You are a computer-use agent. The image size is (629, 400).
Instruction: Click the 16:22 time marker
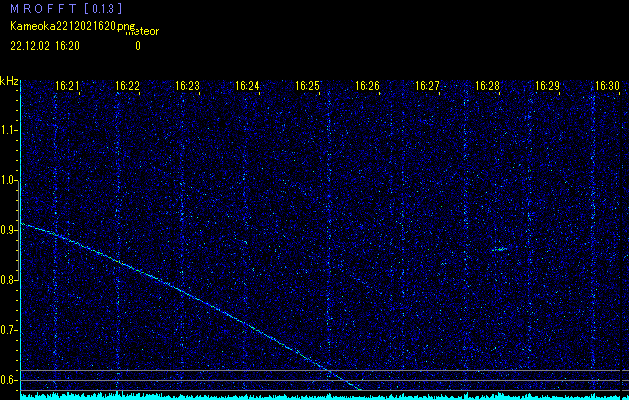point(127,86)
